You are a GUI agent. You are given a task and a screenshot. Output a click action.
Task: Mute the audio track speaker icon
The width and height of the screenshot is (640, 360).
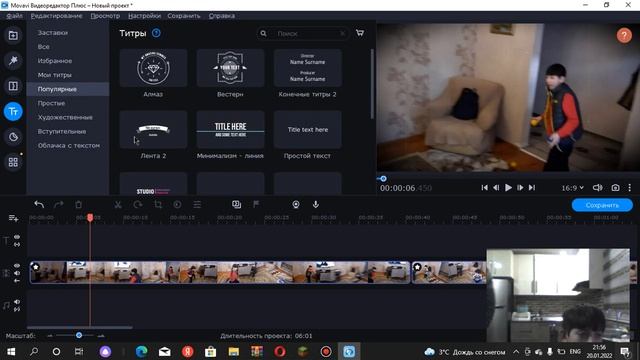coord(17,302)
